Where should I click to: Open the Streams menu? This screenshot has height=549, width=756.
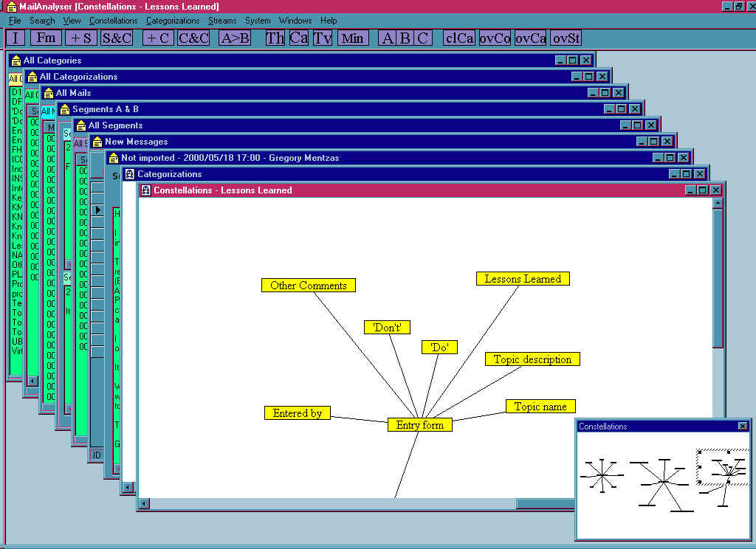[x=222, y=21]
